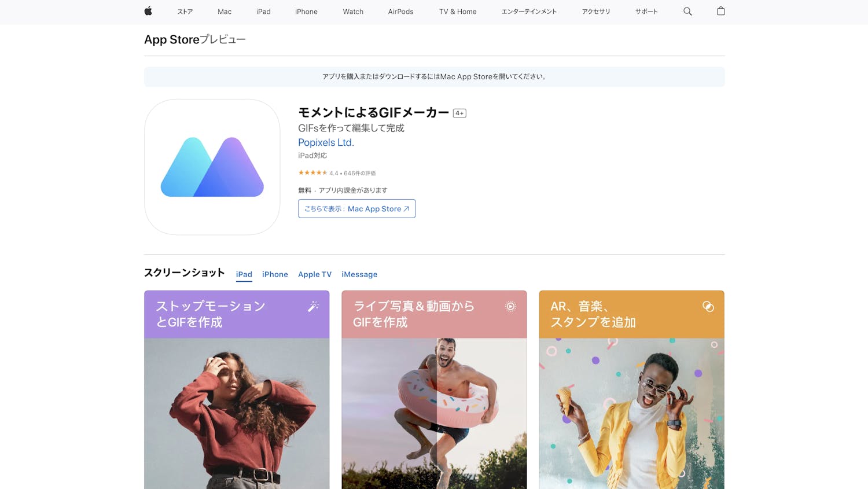
Task: Open the shopping bag icon
Action: (720, 11)
